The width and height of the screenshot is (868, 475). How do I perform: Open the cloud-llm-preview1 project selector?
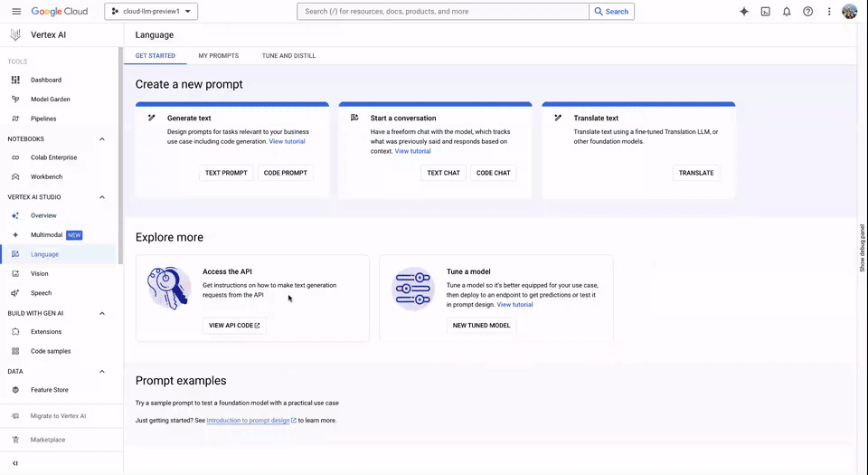click(x=151, y=11)
